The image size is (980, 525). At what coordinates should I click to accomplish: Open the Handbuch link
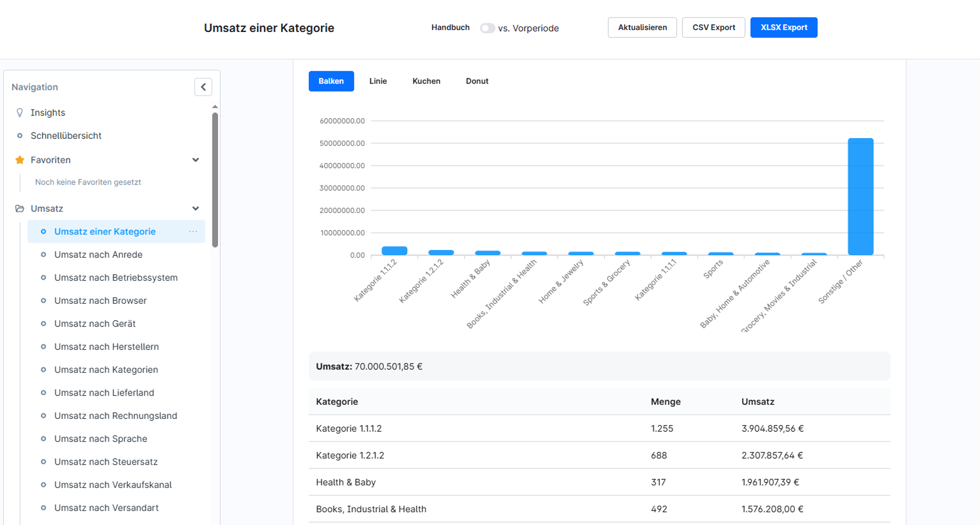tap(450, 28)
